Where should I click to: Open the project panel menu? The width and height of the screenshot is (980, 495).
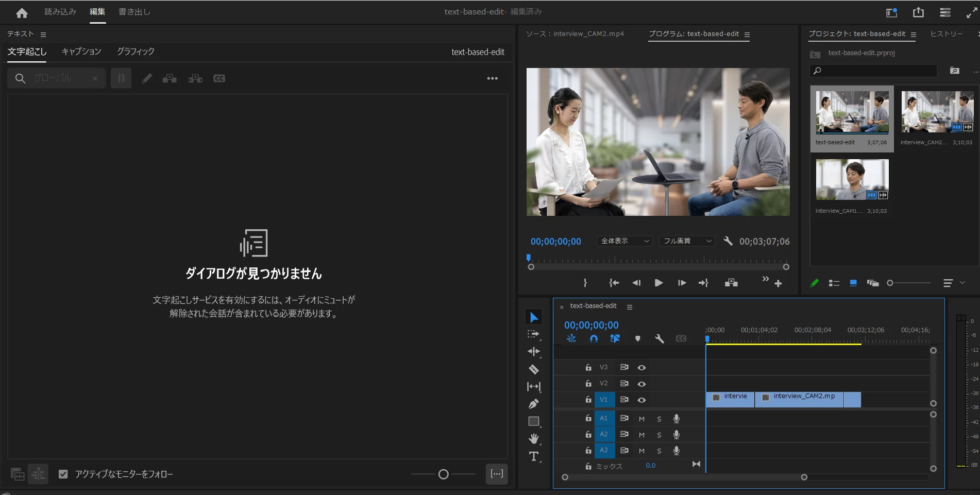(913, 35)
